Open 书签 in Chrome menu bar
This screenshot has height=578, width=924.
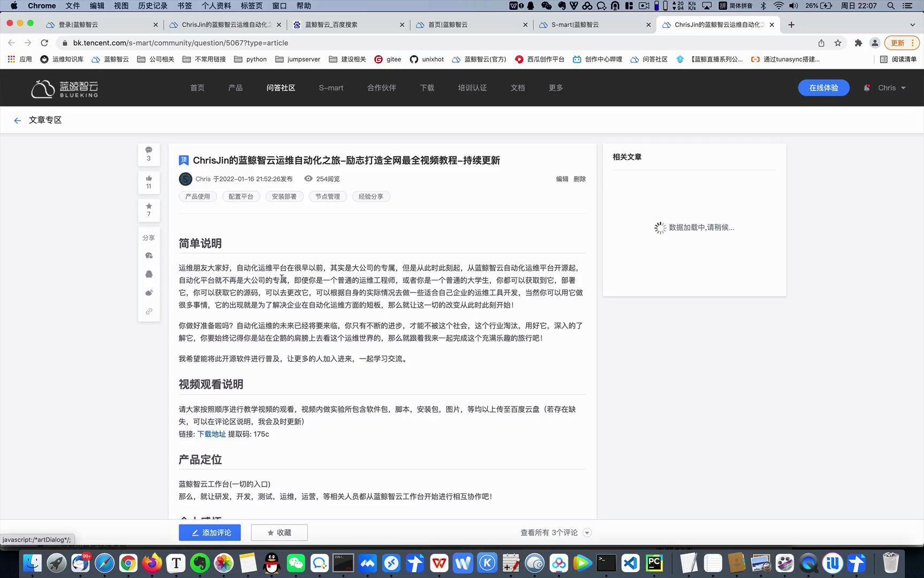184,6
